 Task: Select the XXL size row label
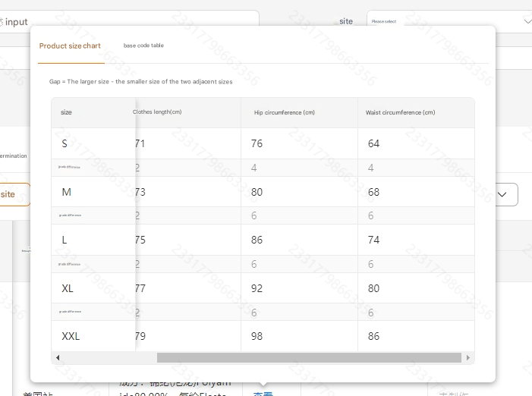click(71, 336)
